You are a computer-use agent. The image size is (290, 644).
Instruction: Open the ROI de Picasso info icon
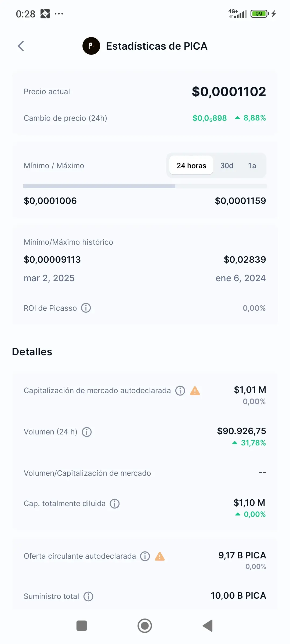tap(86, 308)
